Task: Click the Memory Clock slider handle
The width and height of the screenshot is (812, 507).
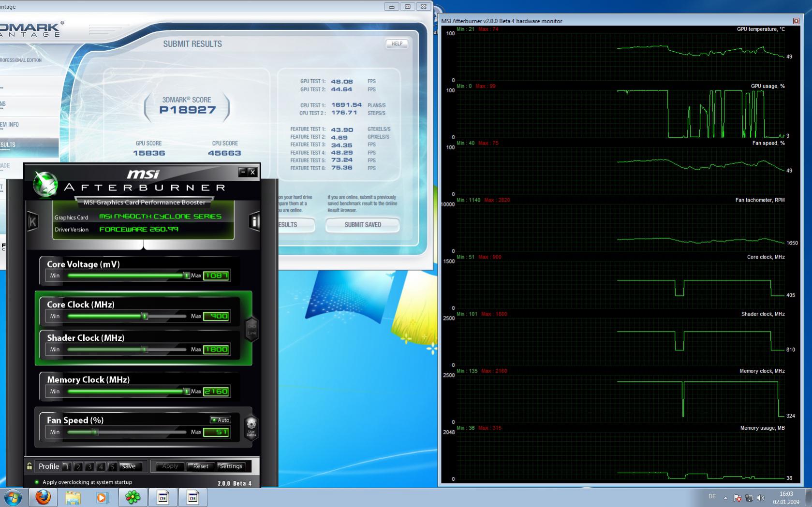Action: tap(186, 391)
